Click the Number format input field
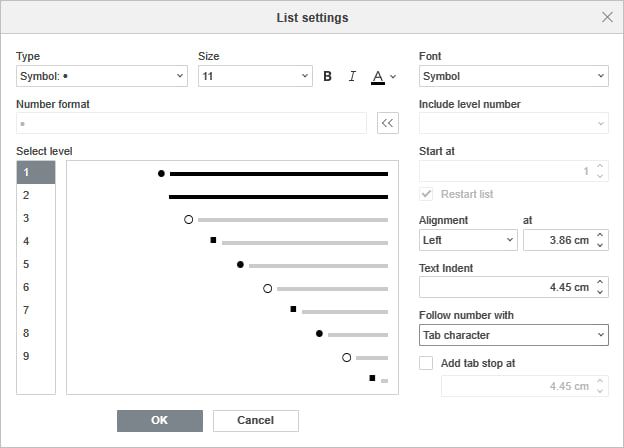The width and height of the screenshot is (624, 448). pos(192,123)
